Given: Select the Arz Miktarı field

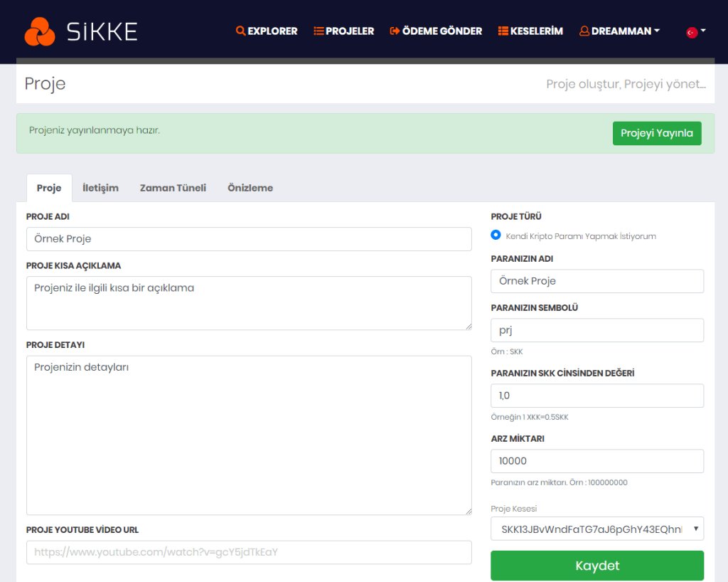Looking at the screenshot, I should pyautogui.click(x=596, y=461).
